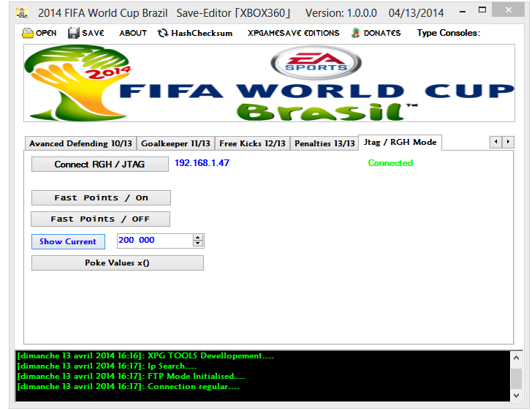Increase the points value with up spinner
Image resolution: width=532 pixels, height=411 pixels.
click(x=197, y=238)
